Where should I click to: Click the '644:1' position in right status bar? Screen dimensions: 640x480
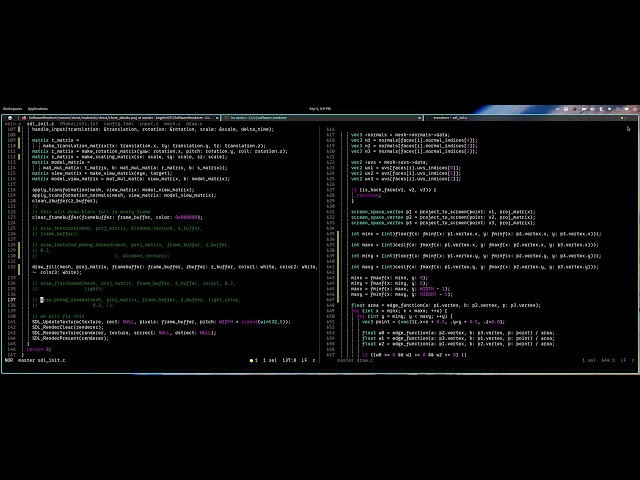(608, 360)
